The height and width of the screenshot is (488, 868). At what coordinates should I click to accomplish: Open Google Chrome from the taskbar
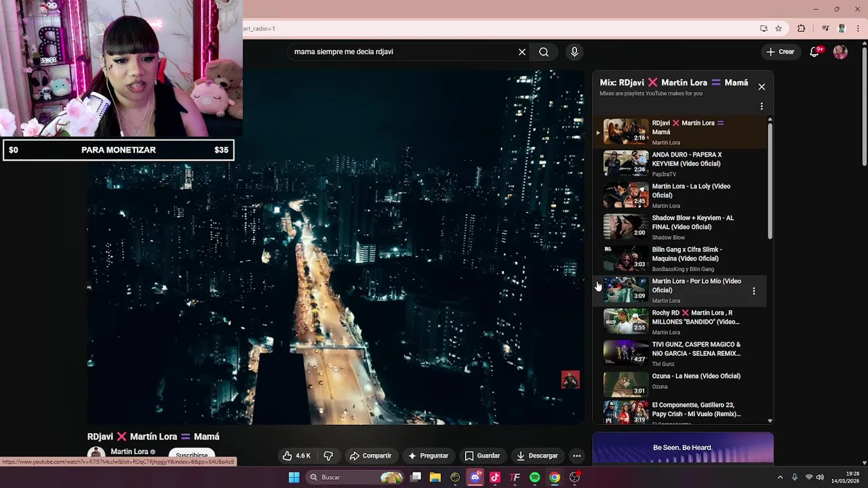click(555, 477)
